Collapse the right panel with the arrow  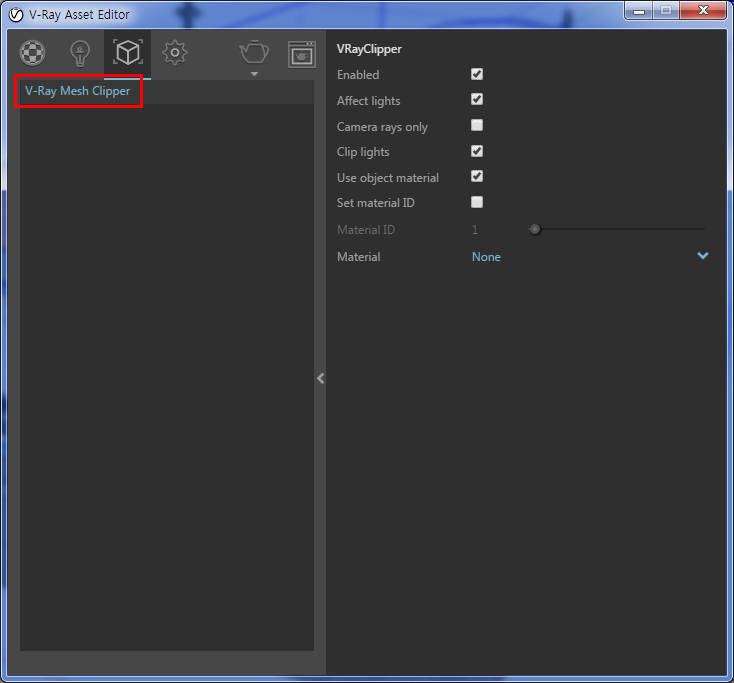tap(321, 378)
